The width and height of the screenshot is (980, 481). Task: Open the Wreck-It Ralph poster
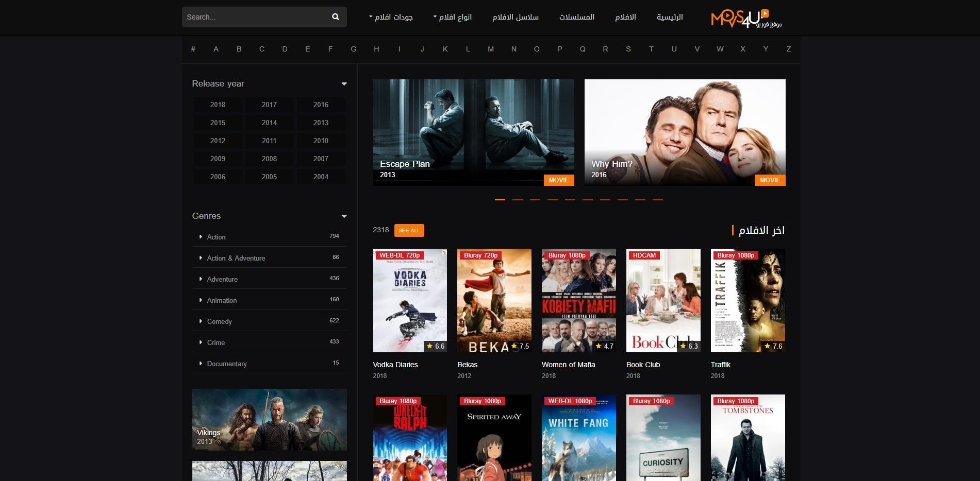(x=410, y=438)
